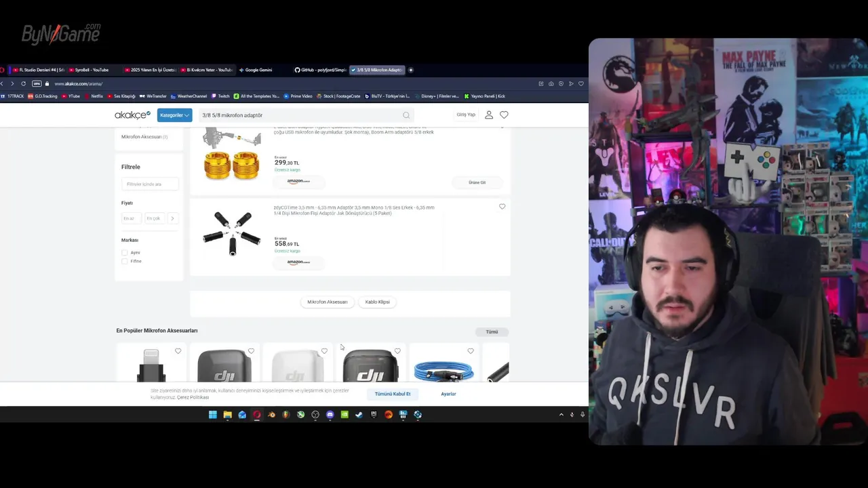Accept cookies with Tümünü Kabul Et
Screen dimensions: 868x488
393,394
